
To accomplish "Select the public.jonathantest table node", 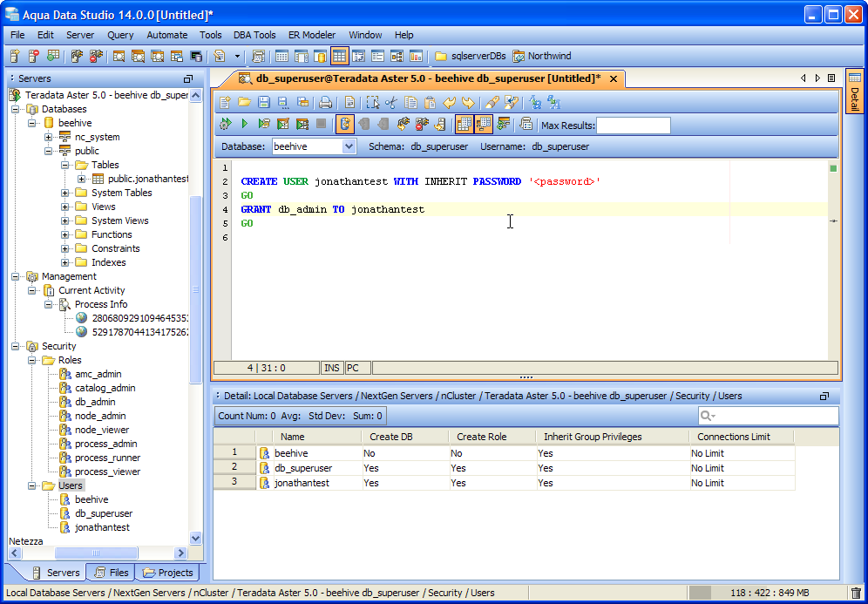I will 148,179.
